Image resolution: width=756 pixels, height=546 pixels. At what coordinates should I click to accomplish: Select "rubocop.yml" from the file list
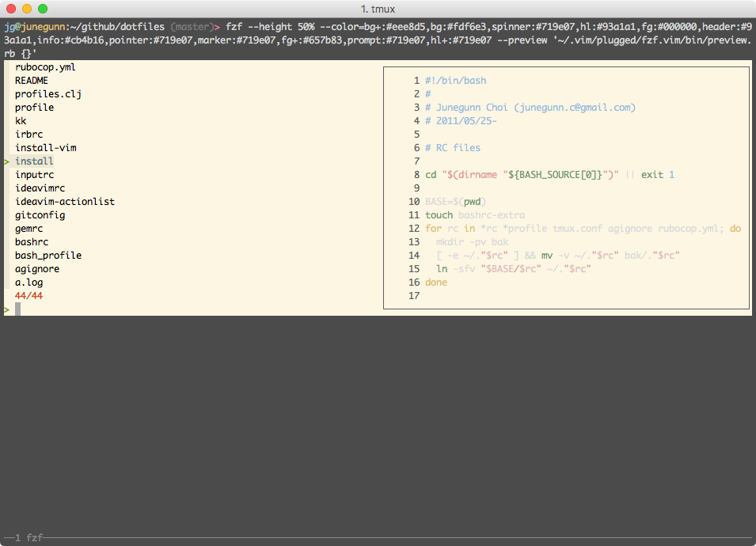point(44,66)
